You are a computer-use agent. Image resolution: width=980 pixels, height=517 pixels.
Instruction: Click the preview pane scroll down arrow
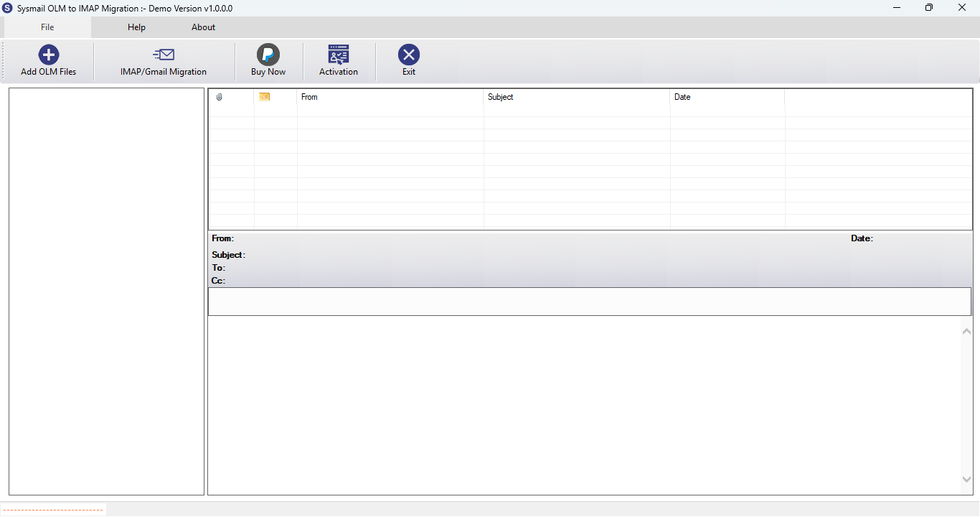click(966, 479)
